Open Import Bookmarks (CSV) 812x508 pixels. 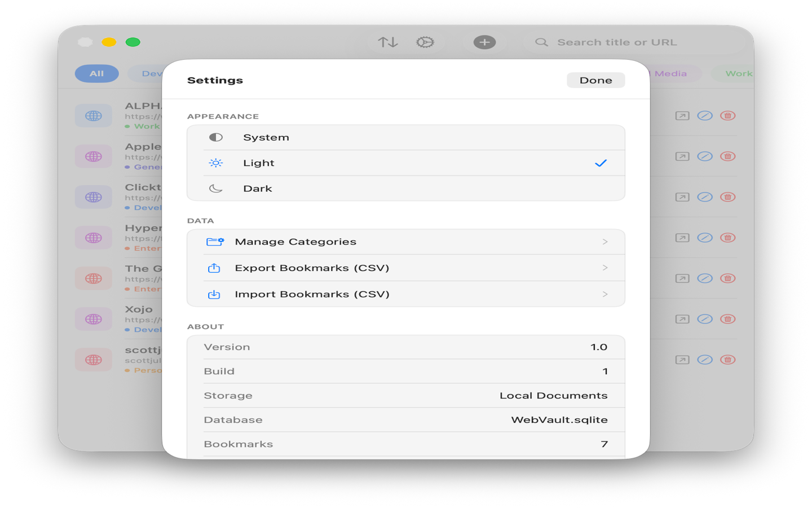(406, 294)
